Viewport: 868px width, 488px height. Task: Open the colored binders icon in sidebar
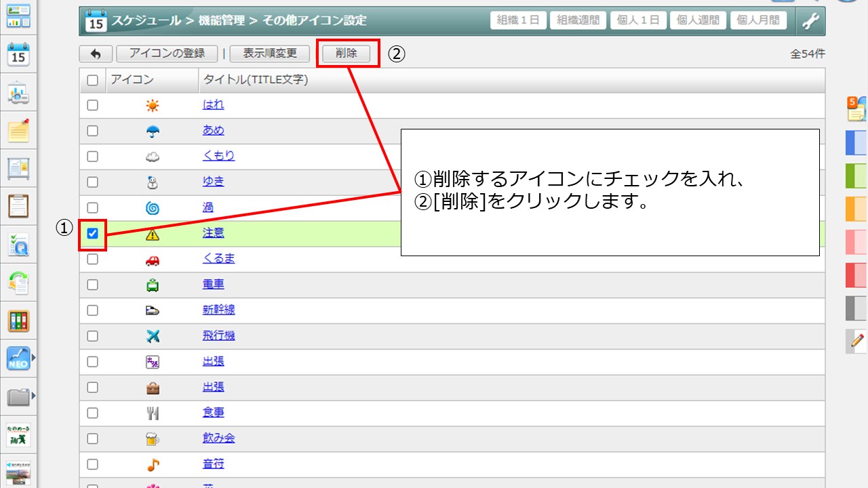(x=18, y=321)
